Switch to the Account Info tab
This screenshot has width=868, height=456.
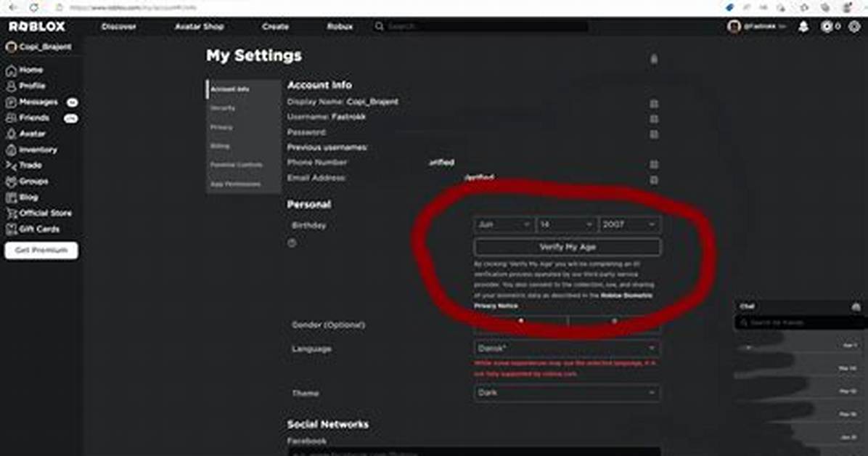tap(244, 89)
